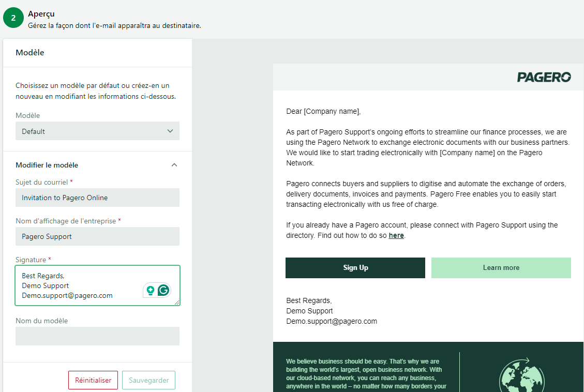Click the Sauvegarder button
The height and width of the screenshot is (392, 584).
point(148,380)
